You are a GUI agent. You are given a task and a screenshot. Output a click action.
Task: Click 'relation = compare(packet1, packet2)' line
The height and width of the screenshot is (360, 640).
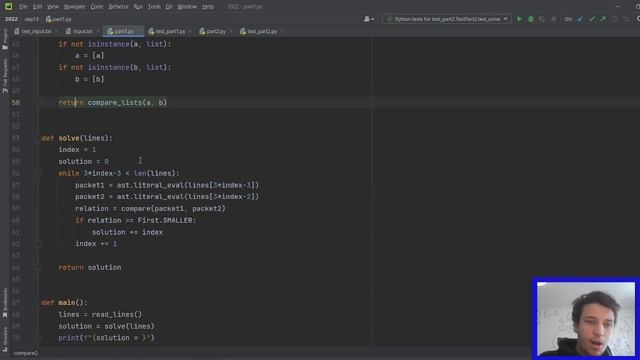click(150, 209)
